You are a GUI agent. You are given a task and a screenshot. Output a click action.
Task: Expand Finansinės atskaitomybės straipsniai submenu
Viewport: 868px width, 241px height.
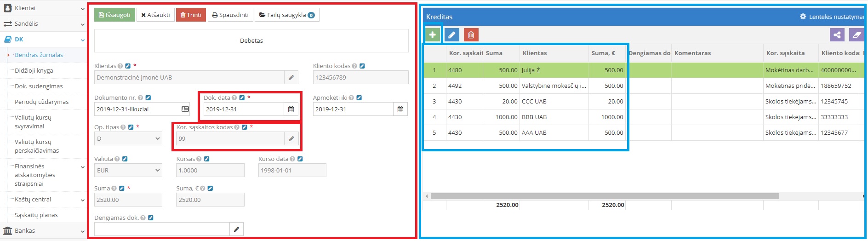coord(82,167)
